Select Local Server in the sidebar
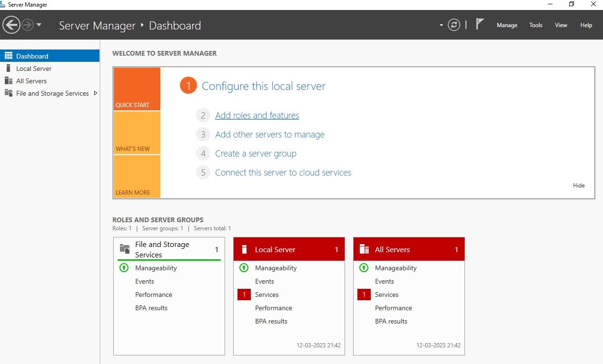Viewport: 603px width, 364px height. tap(34, 69)
